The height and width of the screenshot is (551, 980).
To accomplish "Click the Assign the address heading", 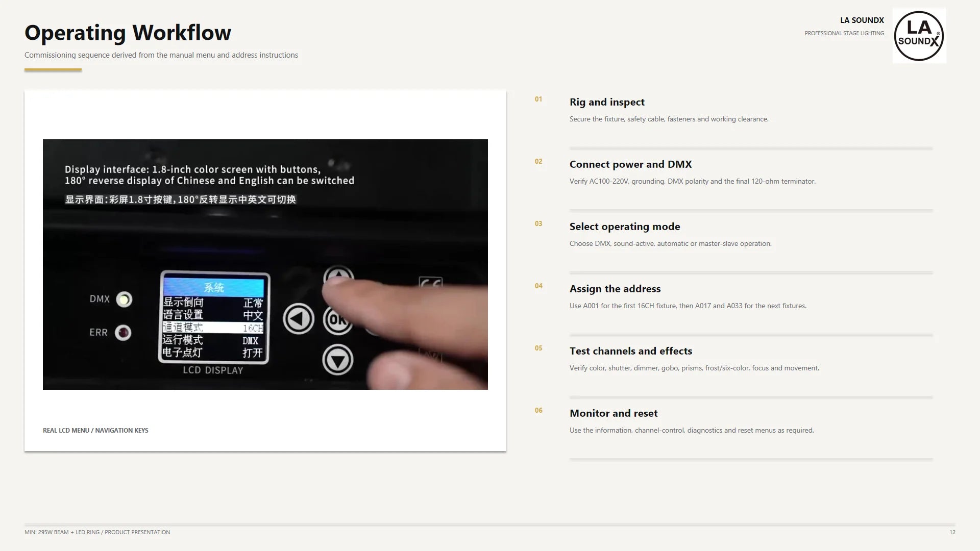I will tap(615, 289).
